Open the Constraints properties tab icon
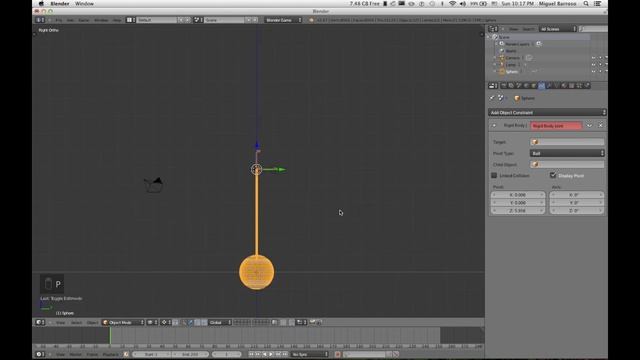Image resolution: width=640 pixels, height=360 pixels. pos(541,86)
